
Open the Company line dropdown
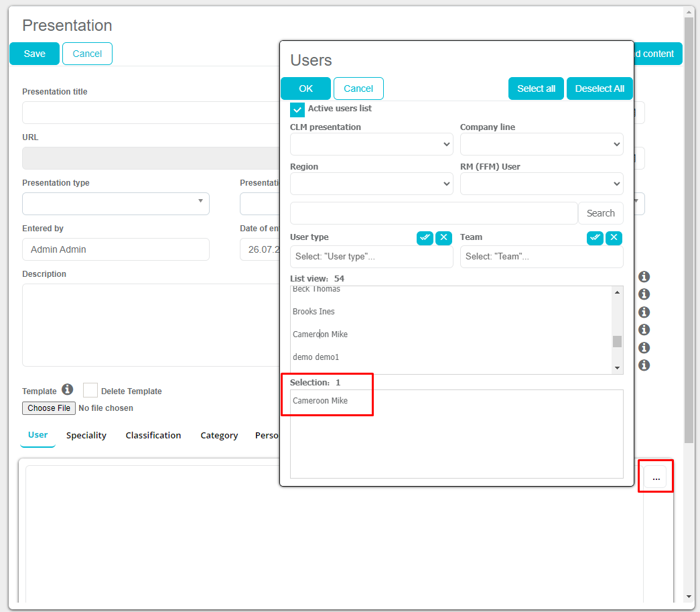[x=541, y=144]
